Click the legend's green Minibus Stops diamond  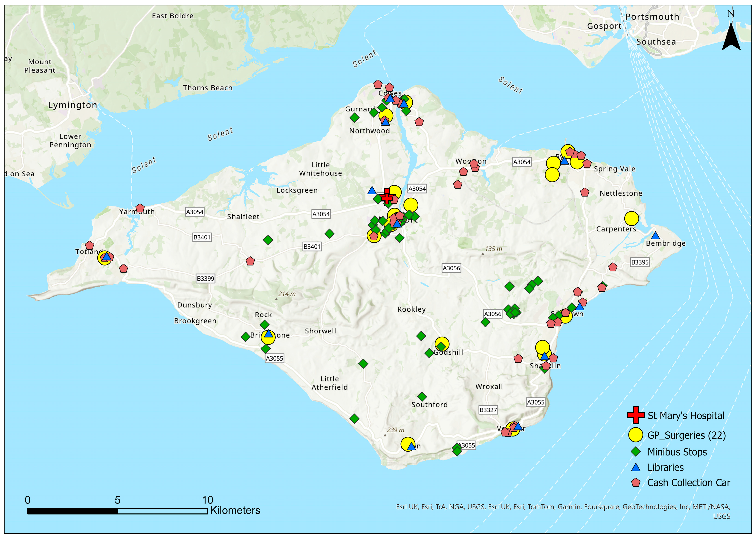635,451
